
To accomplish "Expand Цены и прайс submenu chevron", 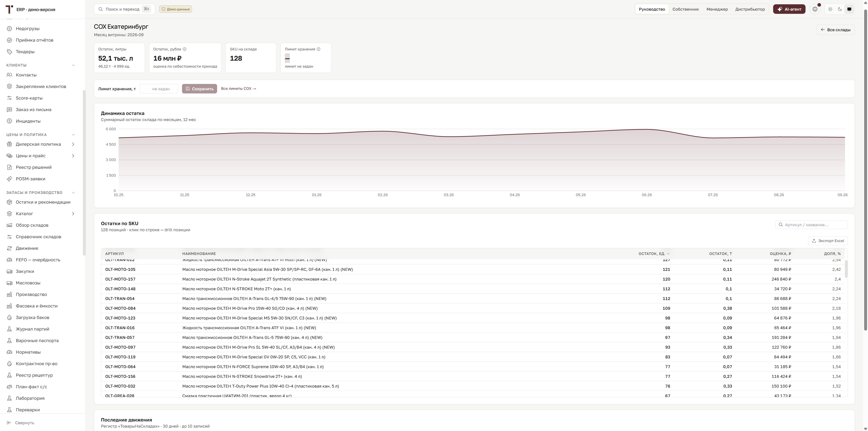I will 73,156.
